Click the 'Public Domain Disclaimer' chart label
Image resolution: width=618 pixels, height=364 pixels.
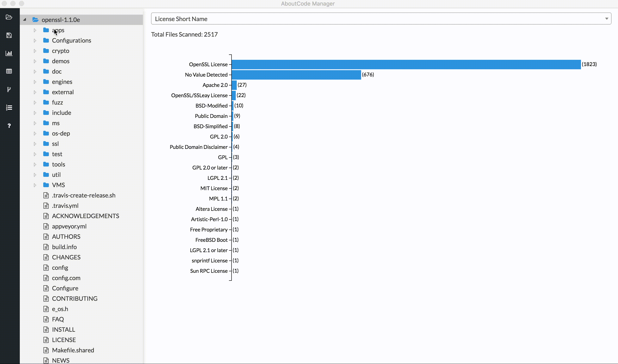(198, 147)
